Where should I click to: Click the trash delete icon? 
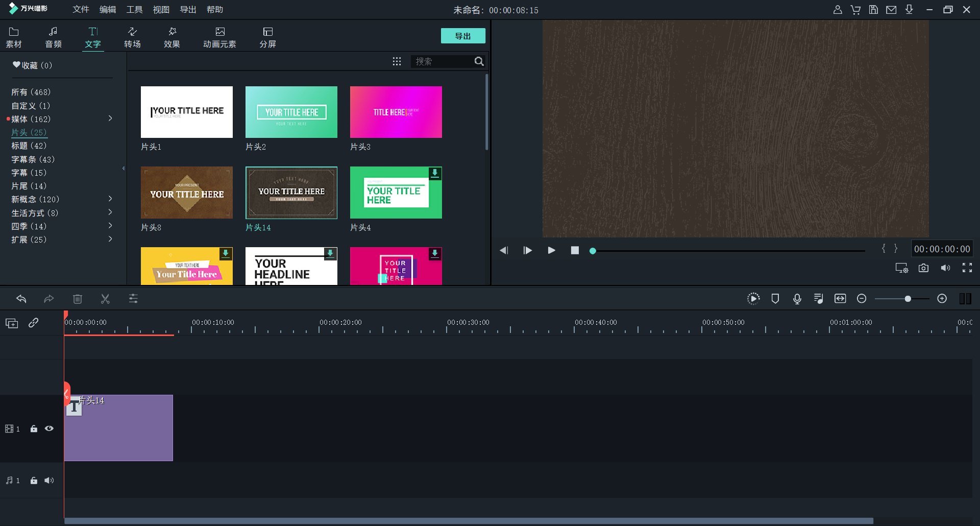tap(78, 299)
